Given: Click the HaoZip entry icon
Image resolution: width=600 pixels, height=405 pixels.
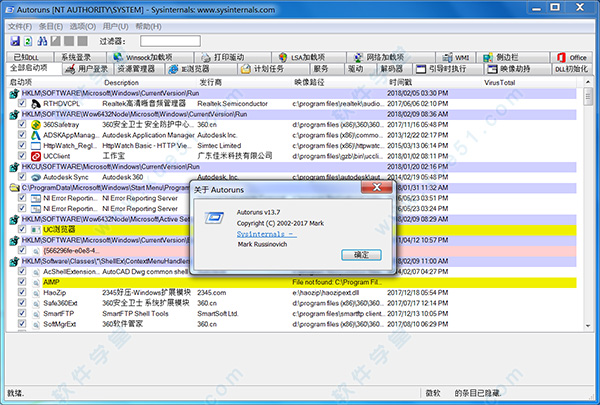Looking at the screenshot, I should coord(36,293).
